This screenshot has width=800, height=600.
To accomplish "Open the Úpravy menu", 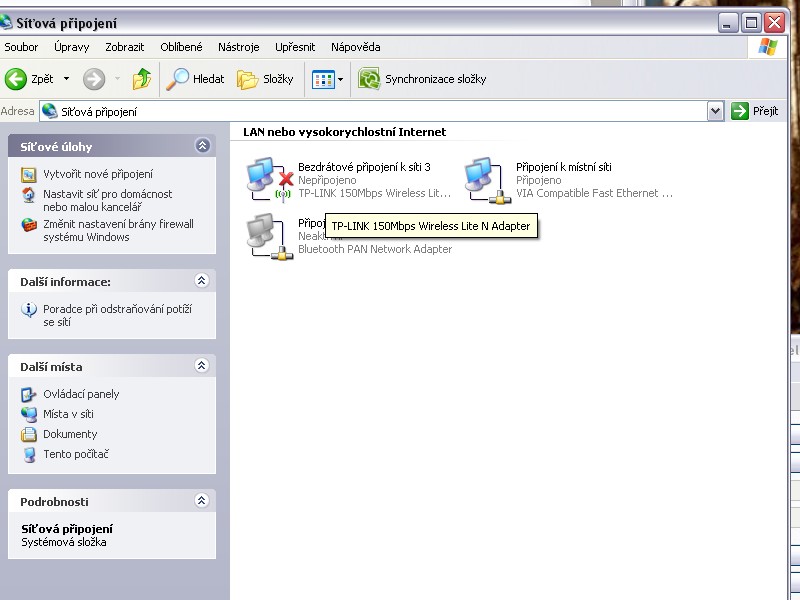I will 71,47.
